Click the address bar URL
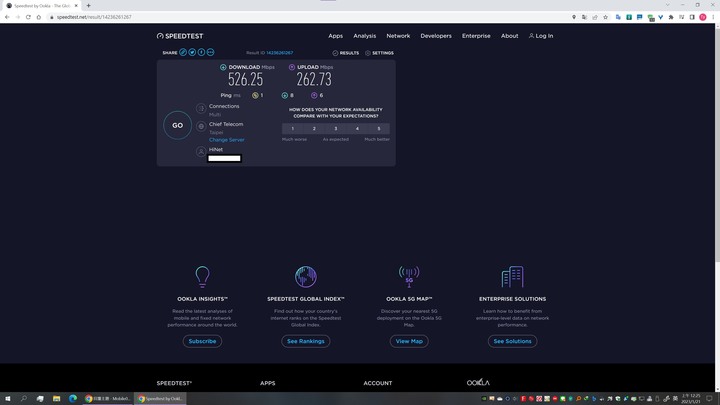720x405 pixels. point(94,17)
